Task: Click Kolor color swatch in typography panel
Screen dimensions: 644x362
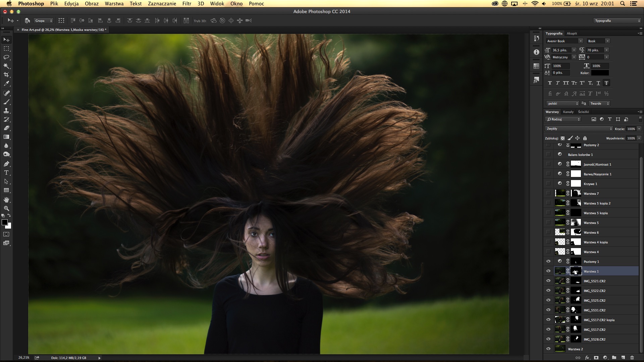Action: tap(601, 72)
